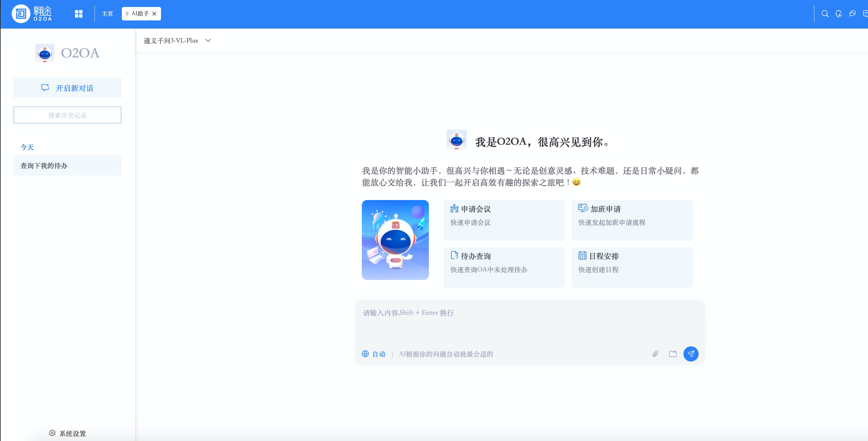Click the robot avatar beside the greeting
Screen dimensions: 868x441
tap(457, 139)
